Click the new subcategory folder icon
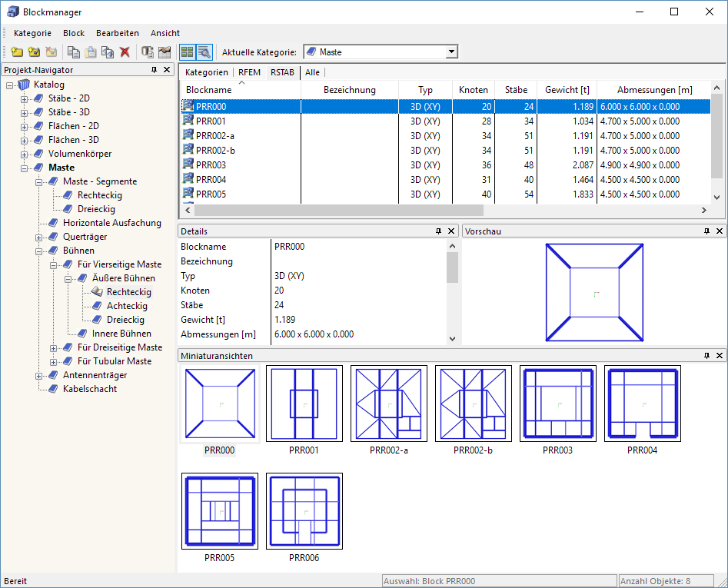The image size is (728, 588). [x=34, y=52]
